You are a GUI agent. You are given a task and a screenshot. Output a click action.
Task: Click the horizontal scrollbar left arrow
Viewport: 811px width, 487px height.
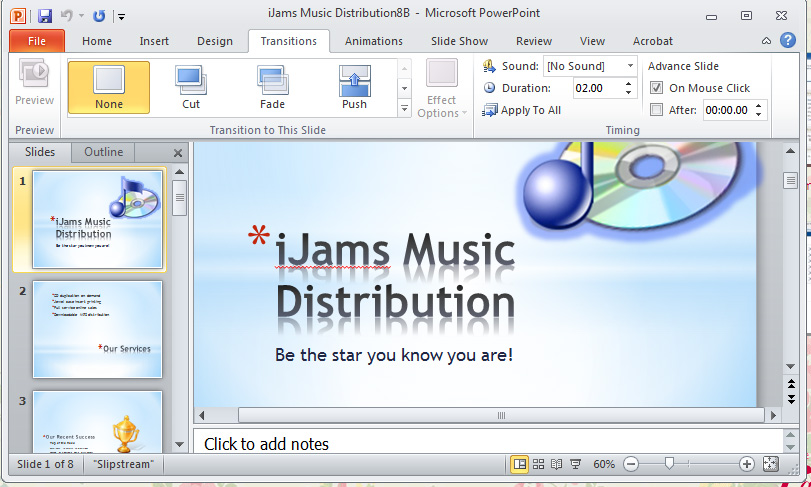click(202, 415)
